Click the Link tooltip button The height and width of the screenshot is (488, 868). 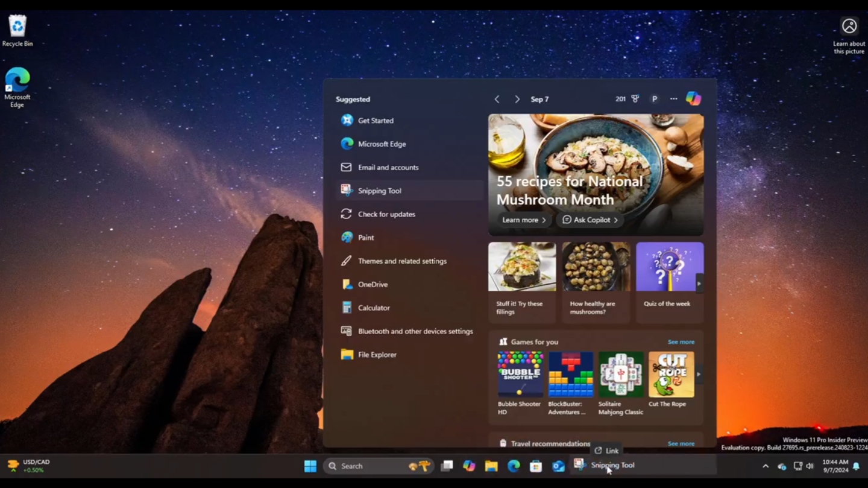tap(606, 451)
